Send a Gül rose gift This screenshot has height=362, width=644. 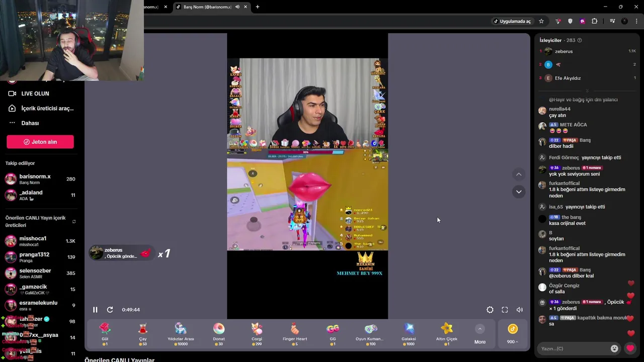[x=105, y=334]
